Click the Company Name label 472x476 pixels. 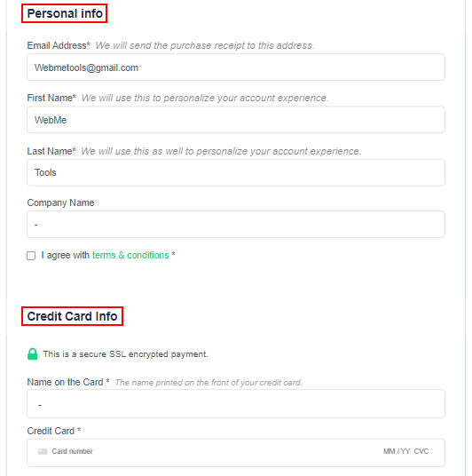[x=60, y=202]
